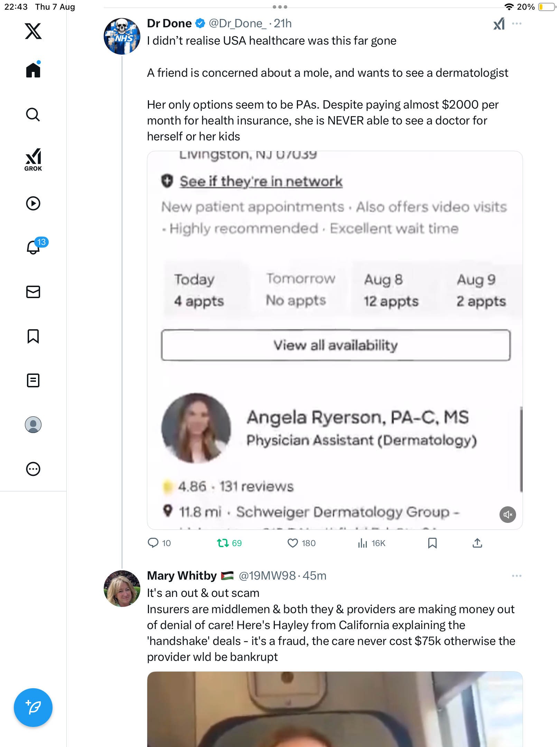Open more options on Mary Whitby's reply
This screenshot has height=747, width=560.
(x=517, y=576)
